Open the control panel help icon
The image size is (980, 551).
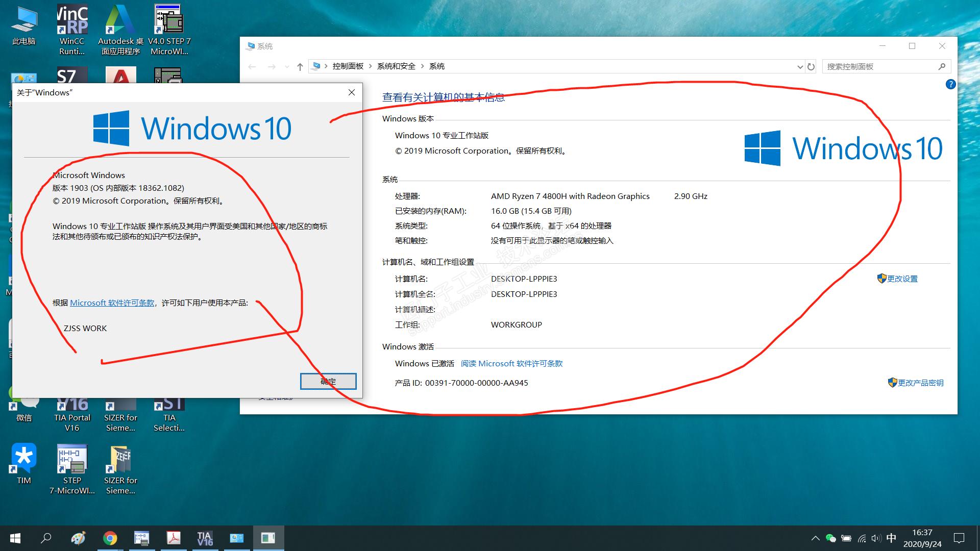[950, 85]
